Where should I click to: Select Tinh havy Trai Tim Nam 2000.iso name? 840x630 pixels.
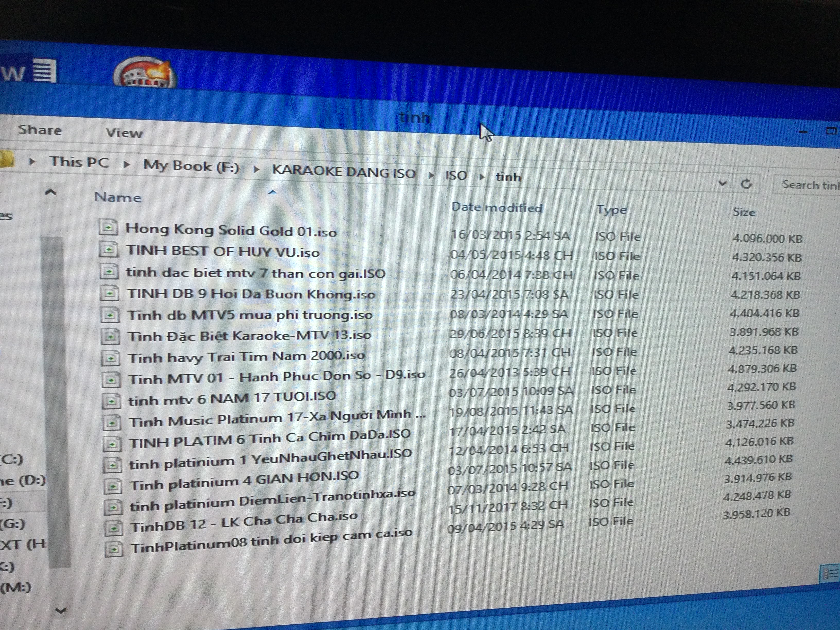point(247,357)
